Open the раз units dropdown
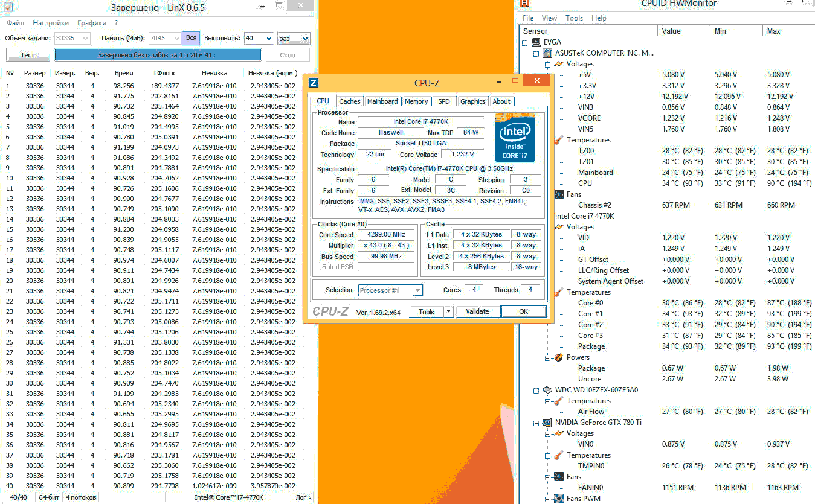Viewport: 815px width, 504px height. (x=305, y=38)
